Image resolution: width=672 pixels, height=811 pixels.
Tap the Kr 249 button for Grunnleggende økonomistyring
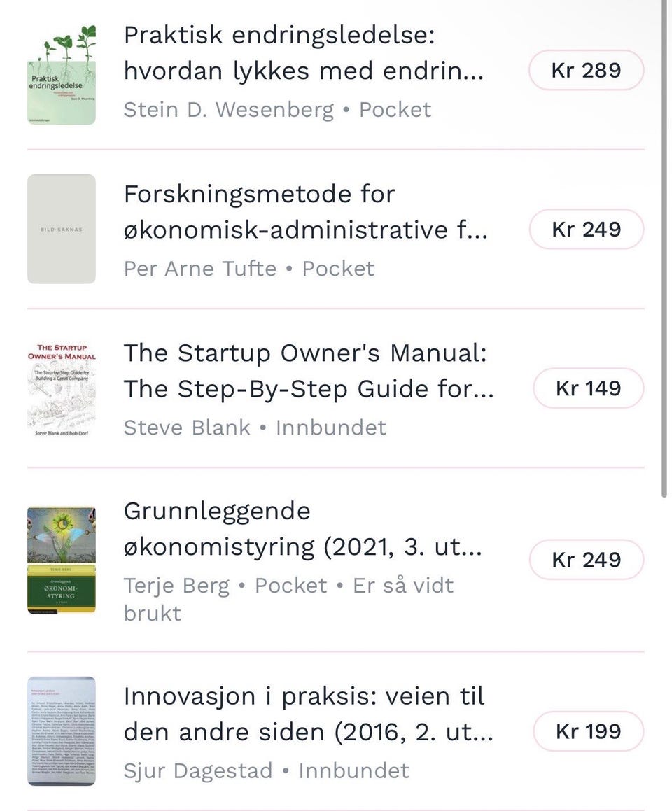tap(586, 560)
